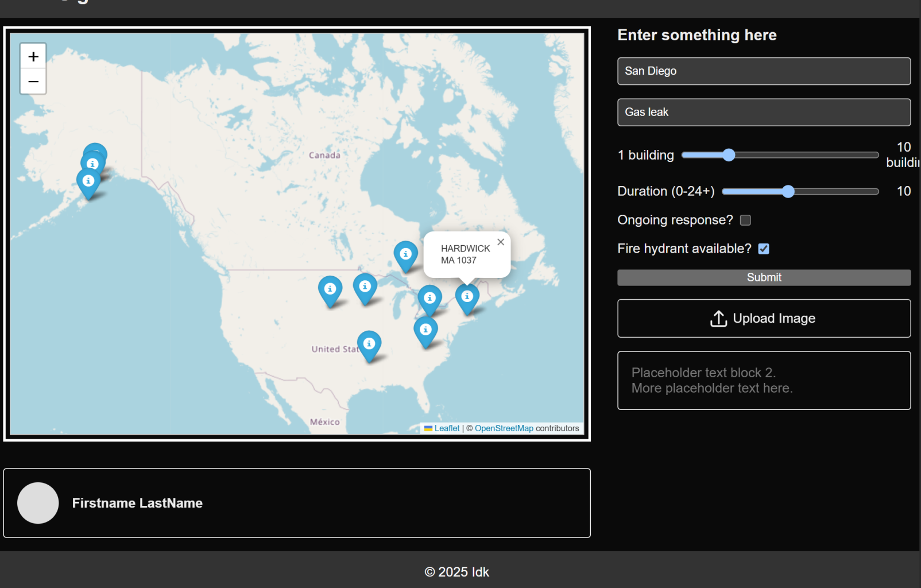Select the southernmost marker in Alaska
Screen dimensions: 921x588
click(88, 183)
